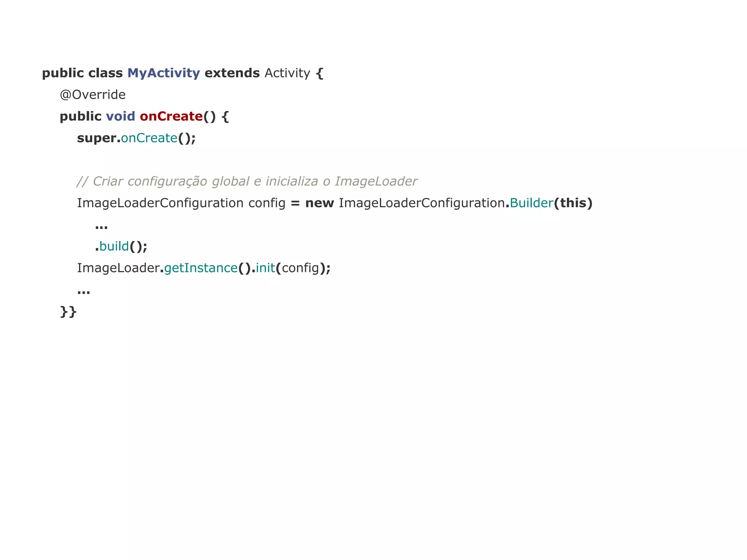
Task: Click config argument inside init parentheses
Action: (x=300, y=268)
